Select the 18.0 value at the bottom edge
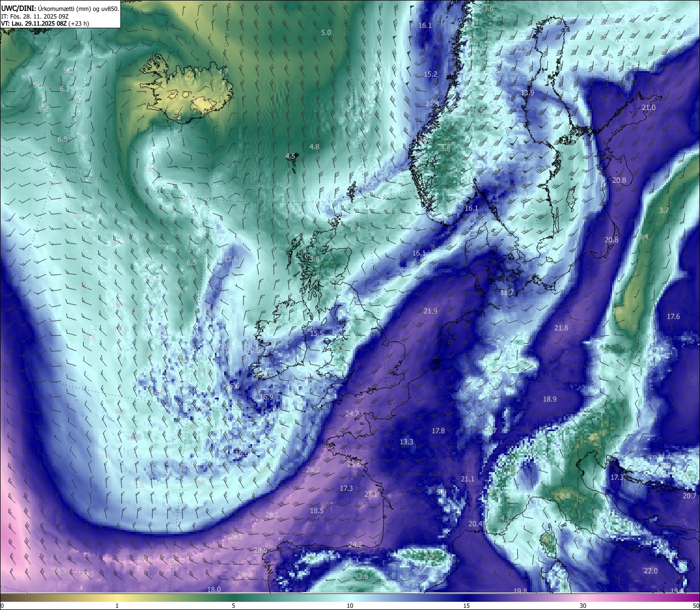This screenshot has width=700, height=610. point(214,589)
